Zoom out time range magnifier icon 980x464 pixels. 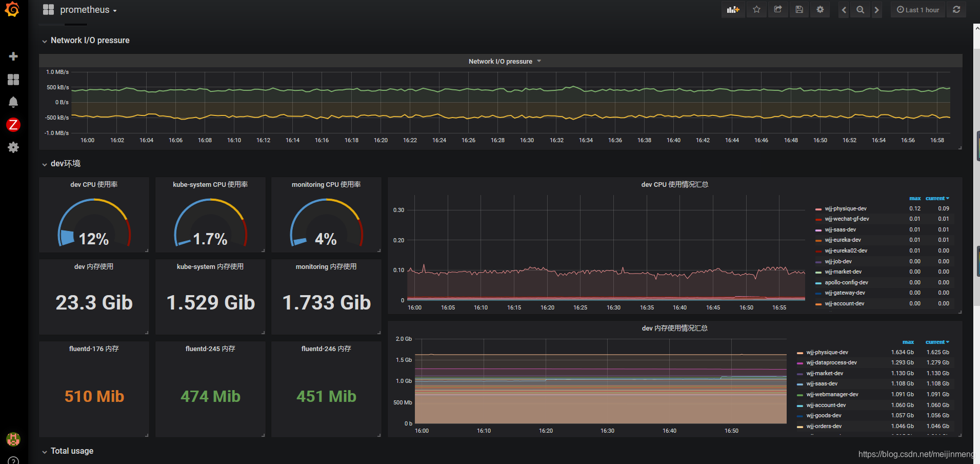click(860, 10)
